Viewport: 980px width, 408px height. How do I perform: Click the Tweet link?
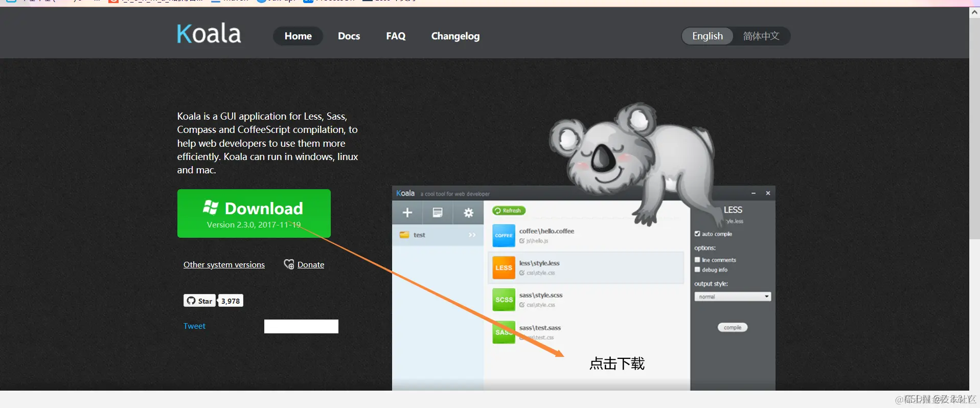[194, 326]
